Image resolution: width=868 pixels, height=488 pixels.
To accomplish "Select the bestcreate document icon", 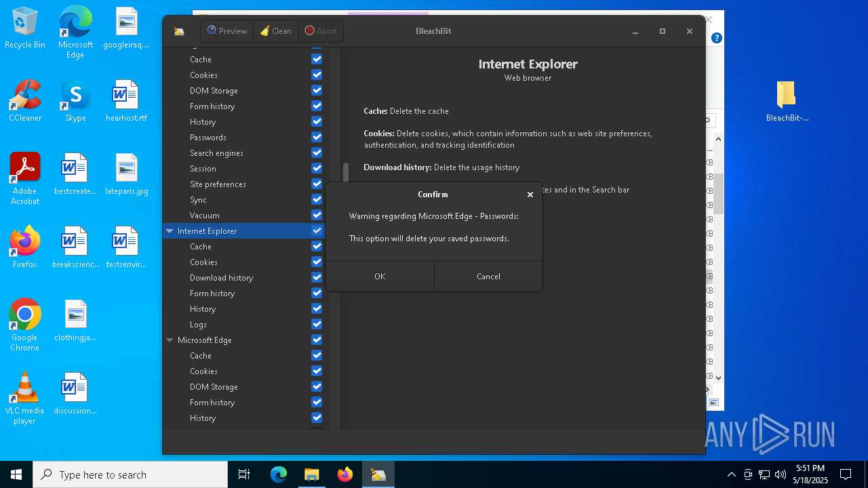I will (75, 174).
